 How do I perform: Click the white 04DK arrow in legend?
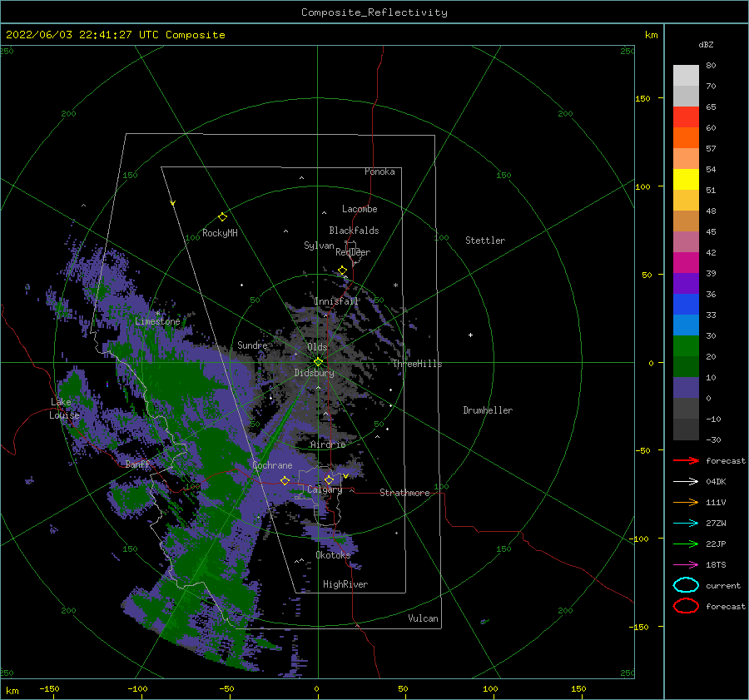tap(686, 481)
